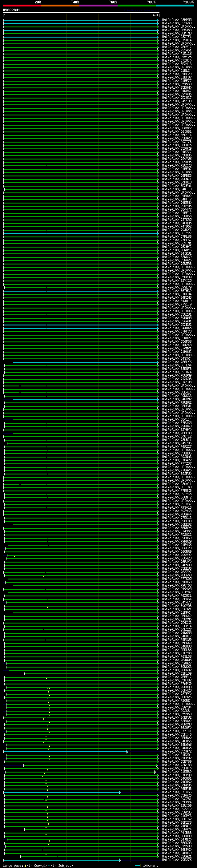
Task: Select the UniRef100_A5E640 label
Action: pos(177,643)
